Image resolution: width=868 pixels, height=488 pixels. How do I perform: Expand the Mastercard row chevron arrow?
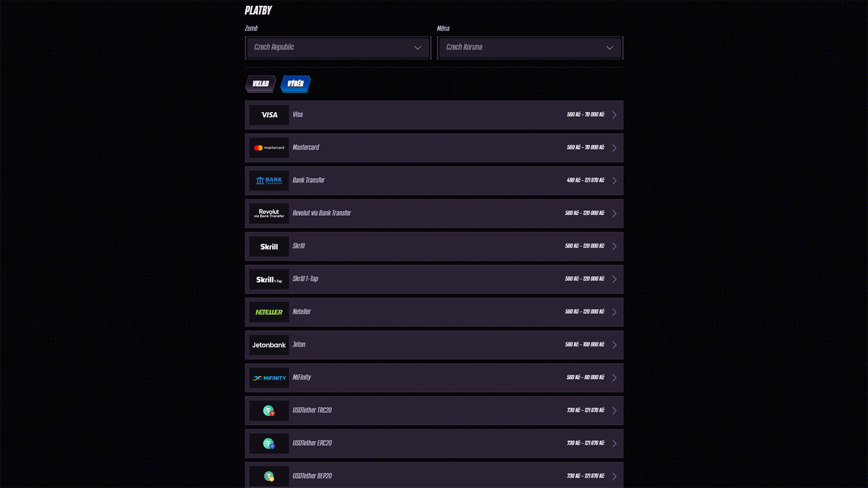click(614, 148)
